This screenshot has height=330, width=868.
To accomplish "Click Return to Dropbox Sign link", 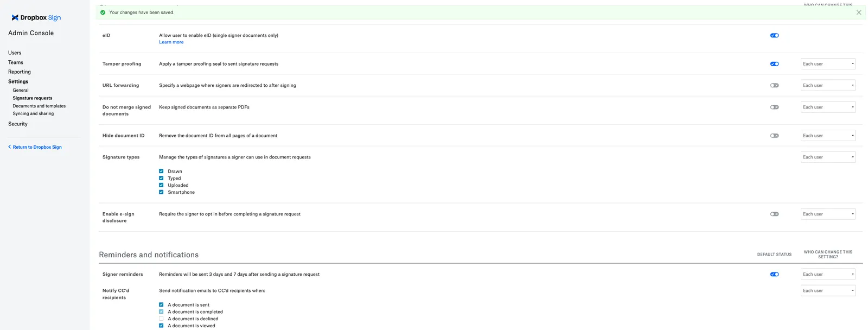I will (37, 147).
